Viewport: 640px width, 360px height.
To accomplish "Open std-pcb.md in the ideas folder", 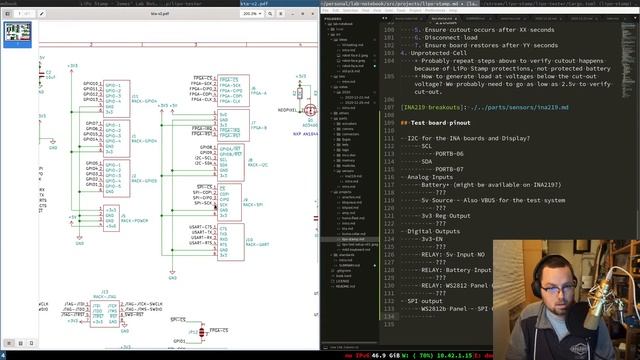I will [x=351, y=71].
